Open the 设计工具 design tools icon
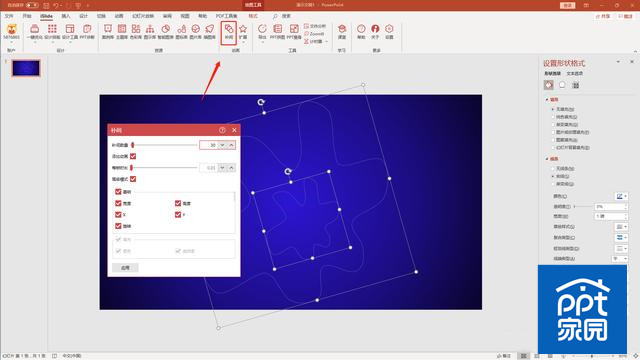640x360 pixels. pyautogui.click(x=70, y=32)
